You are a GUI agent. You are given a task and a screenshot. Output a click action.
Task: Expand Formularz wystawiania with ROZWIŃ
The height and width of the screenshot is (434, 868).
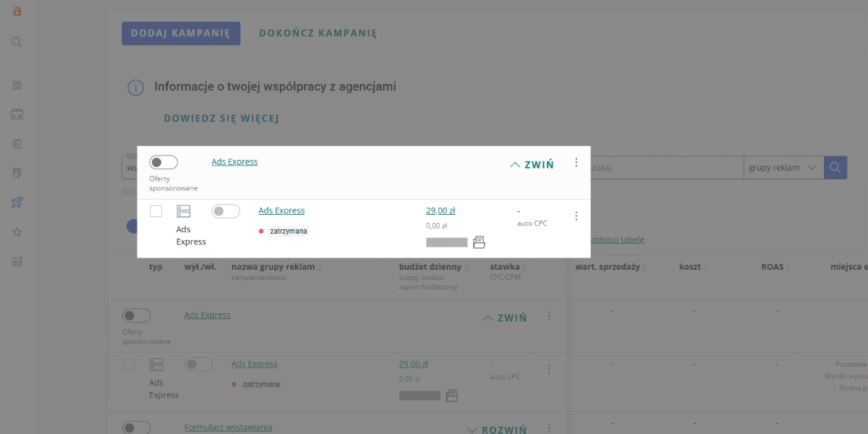[497, 430]
